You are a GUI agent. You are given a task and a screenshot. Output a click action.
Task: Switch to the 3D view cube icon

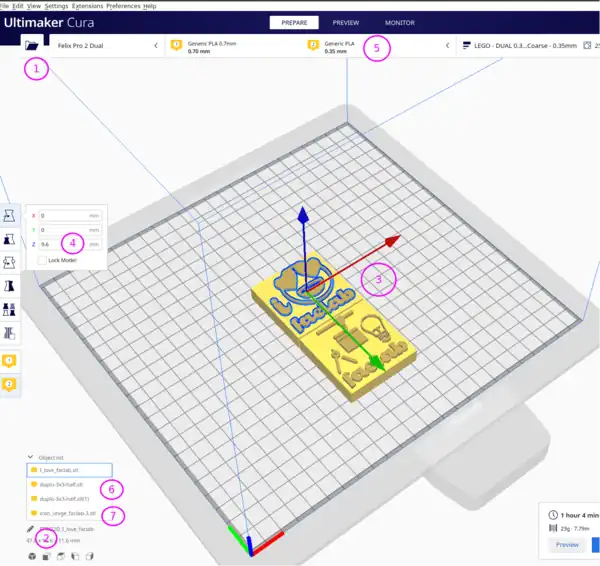[32, 556]
